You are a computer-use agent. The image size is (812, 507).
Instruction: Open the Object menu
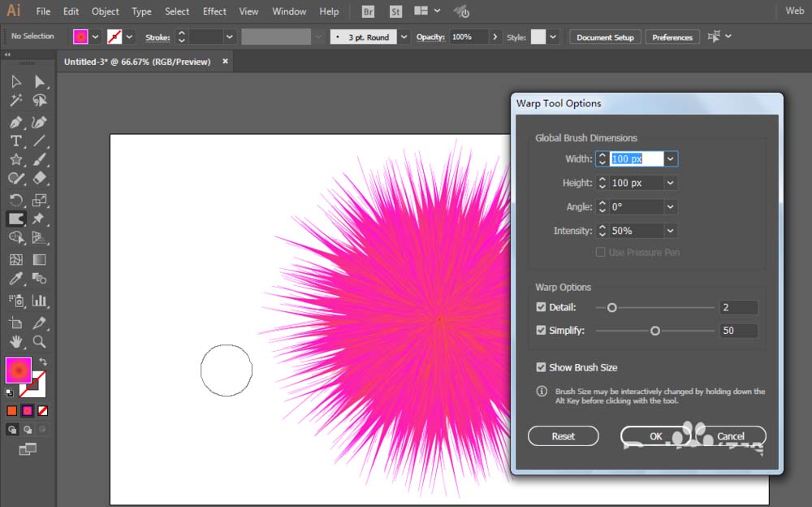tap(105, 11)
